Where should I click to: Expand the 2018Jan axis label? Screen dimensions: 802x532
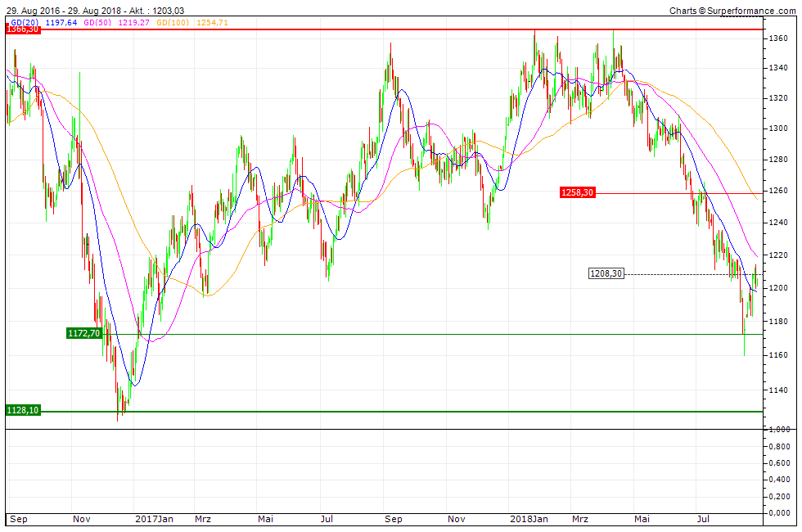tap(527, 519)
